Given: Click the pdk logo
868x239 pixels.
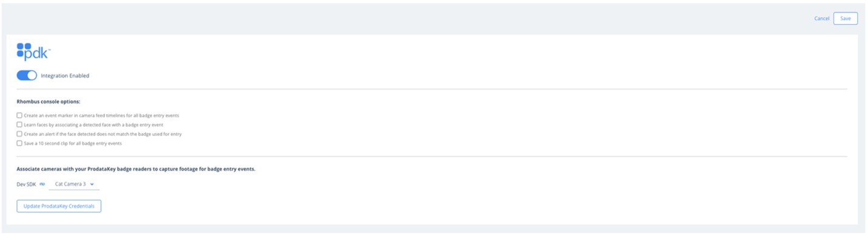Looking at the screenshot, I should coord(33,52).
